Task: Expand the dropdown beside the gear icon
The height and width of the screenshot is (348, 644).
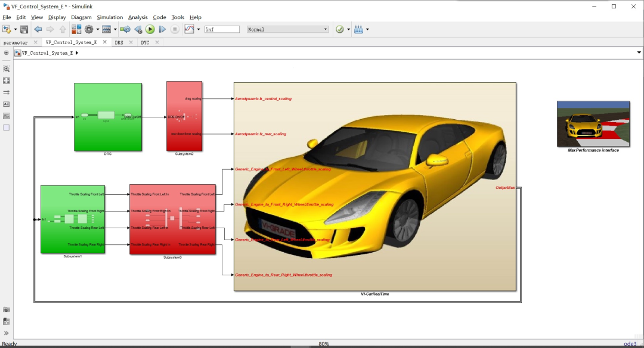Action: click(x=98, y=30)
